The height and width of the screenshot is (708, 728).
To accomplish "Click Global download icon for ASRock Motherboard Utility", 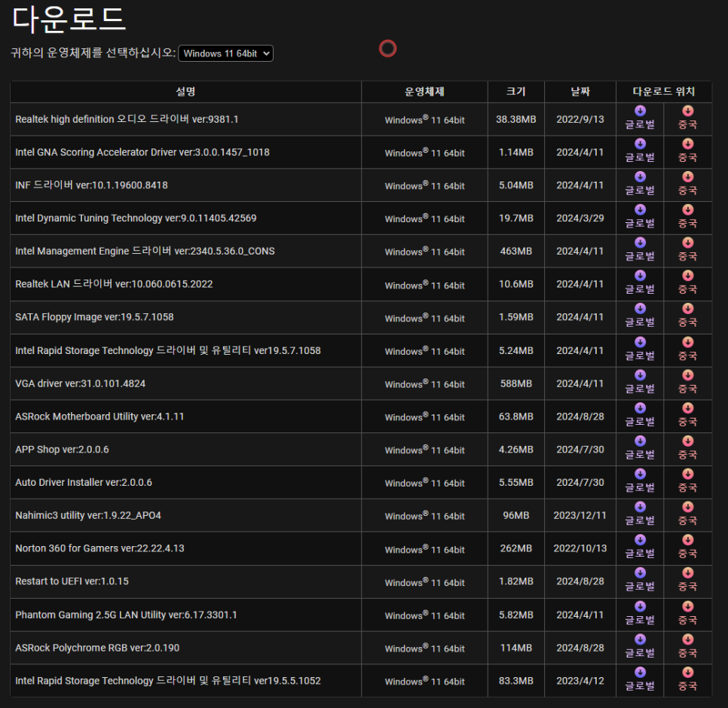I will [x=641, y=407].
